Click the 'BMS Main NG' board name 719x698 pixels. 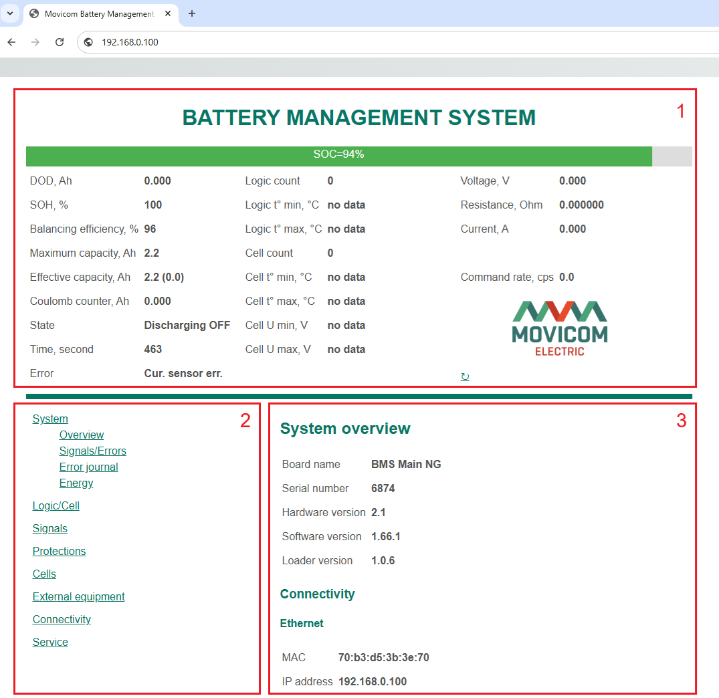[406, 464]
